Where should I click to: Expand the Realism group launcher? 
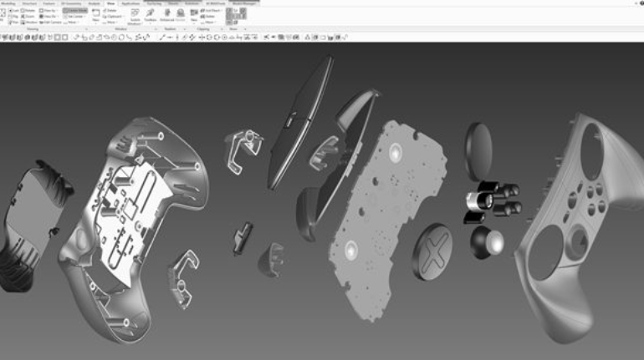click(x=185, y=29)
